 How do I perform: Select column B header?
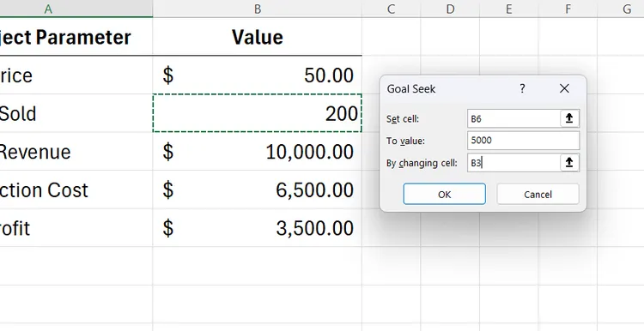(x=257, y=9)
